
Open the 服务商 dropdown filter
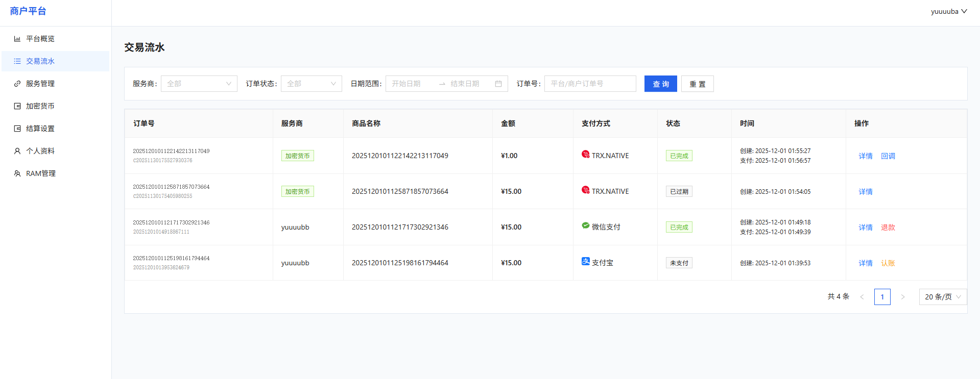(x=199, y=84)
